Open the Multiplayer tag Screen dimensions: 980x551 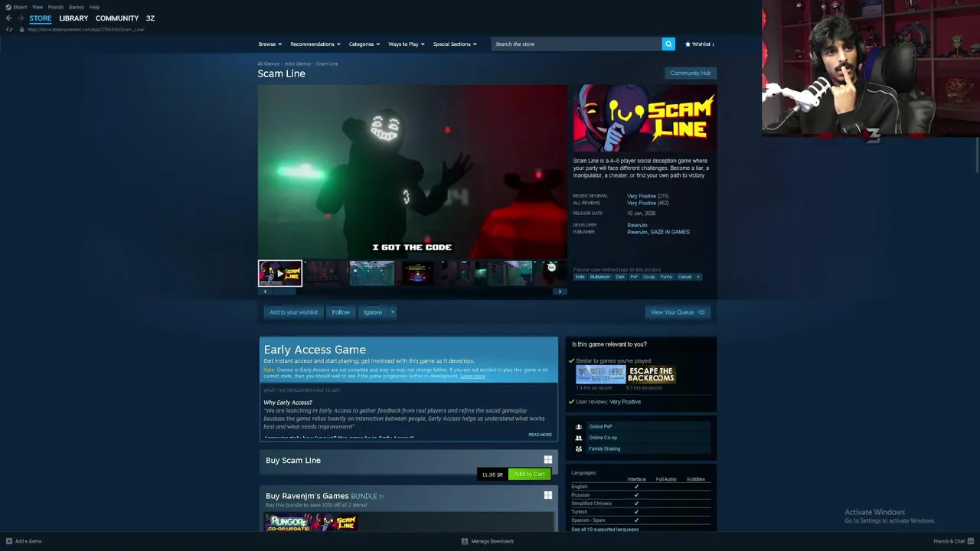point(599,276)
